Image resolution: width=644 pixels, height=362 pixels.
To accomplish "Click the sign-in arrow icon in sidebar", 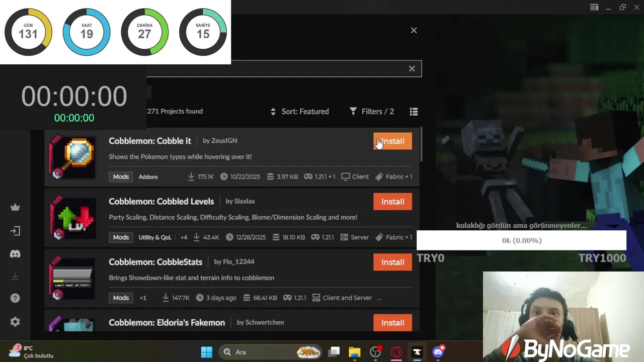I will pyautogui.click(x=15, y=231).
